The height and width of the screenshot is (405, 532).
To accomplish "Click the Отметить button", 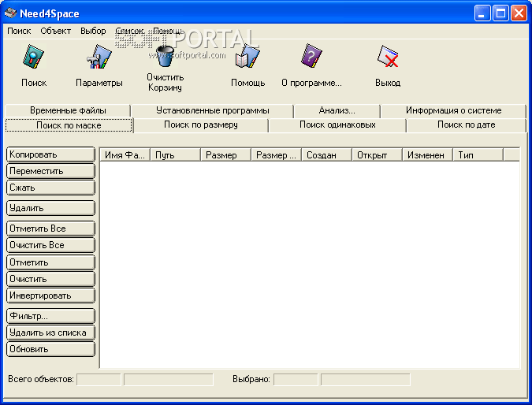I will (50, 262).
